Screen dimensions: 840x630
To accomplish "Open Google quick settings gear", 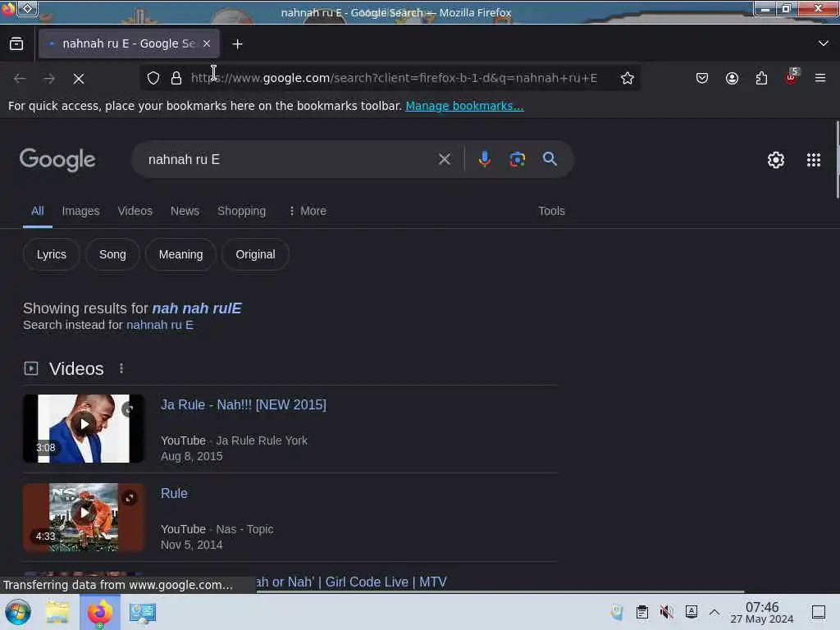I will (776, 160).
